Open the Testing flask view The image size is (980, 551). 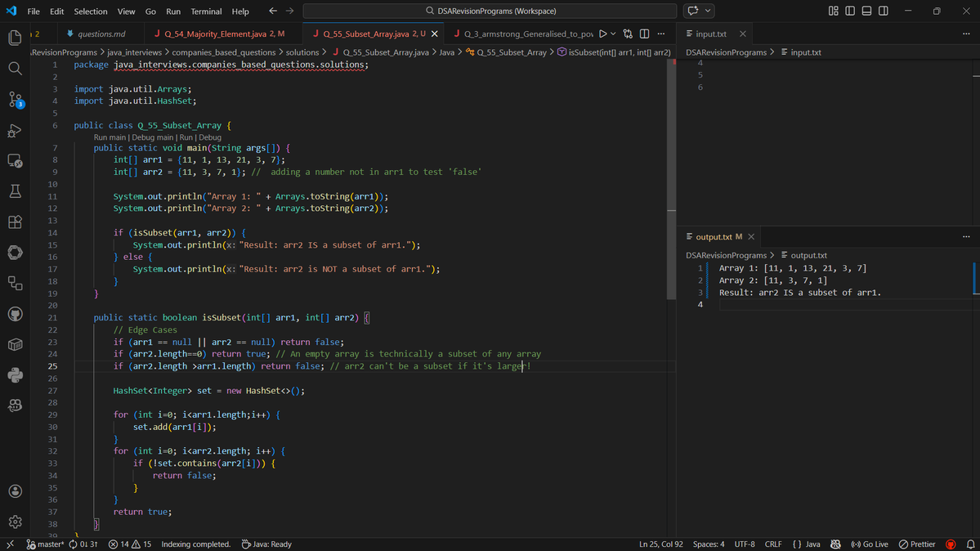point(15,191)
